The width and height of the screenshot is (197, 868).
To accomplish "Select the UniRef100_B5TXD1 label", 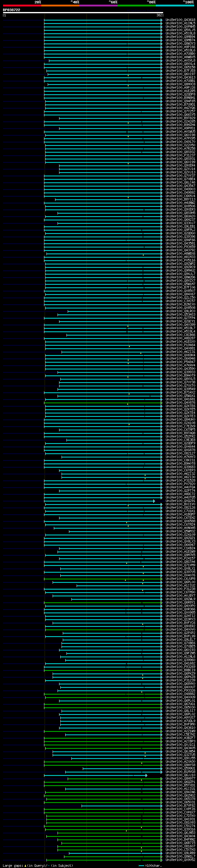I will click(x=180, y=785).
